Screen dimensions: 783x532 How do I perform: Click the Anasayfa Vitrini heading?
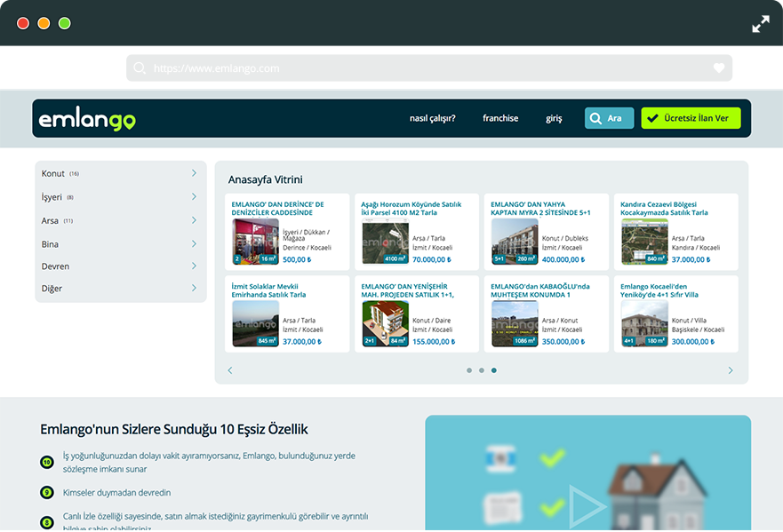265,179
